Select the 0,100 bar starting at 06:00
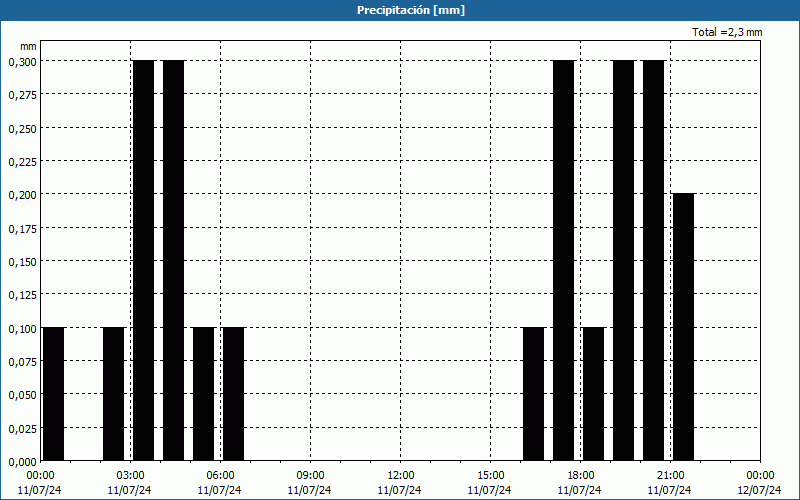The width and height of the screenshot is (800, 500). click(x=234, y=394)
